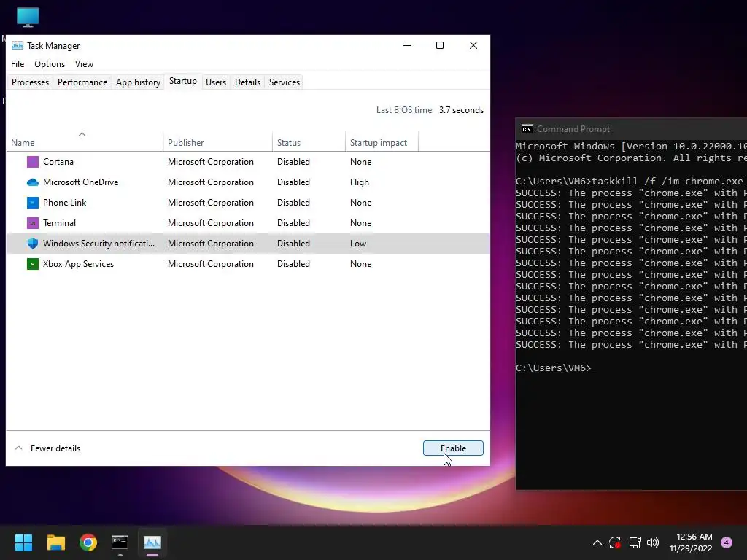Viewport: 747px width, 560px height.
Task: Click the C:\Users\VM6> prompt line in Command Prompt
Action: tap(553, 368)
